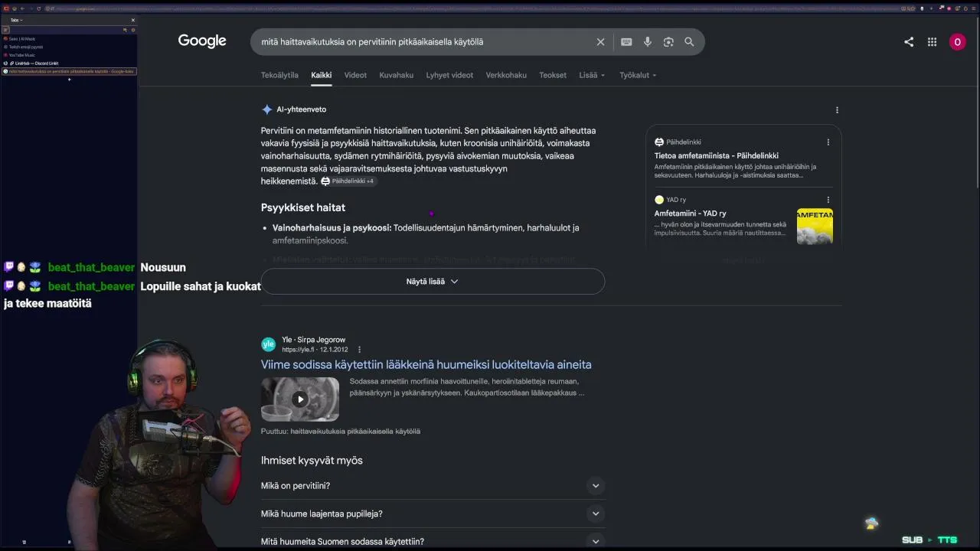Open the Kuvahaku image search tab
This screenshot has width=980, height=551.
pos(396,75)
